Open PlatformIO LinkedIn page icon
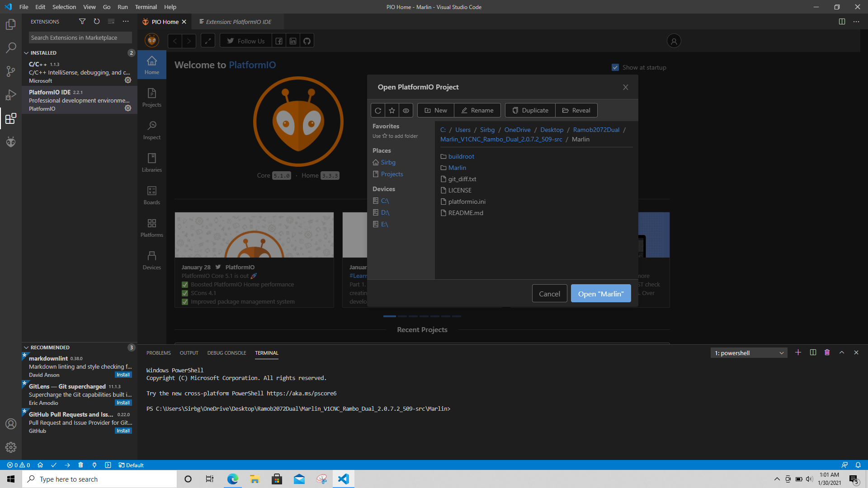The width and height of the screenshot is (868, 488). point(293,41)
